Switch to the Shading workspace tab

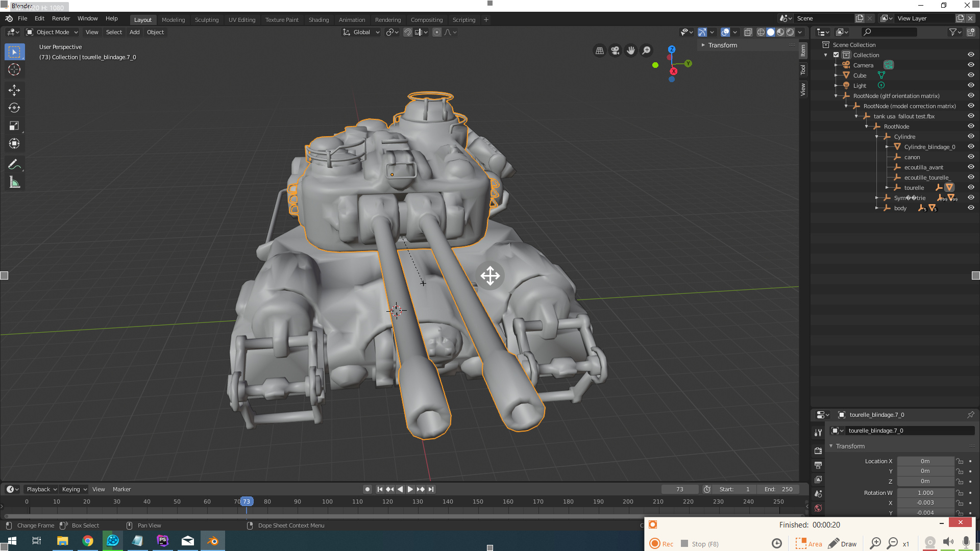pyautogui.click(x=318, y=19)
